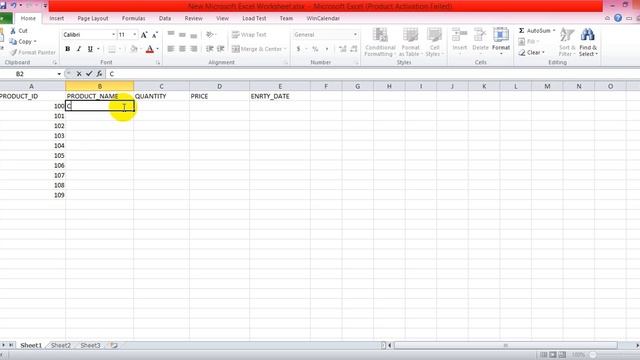
Task: Increase font size with Grow Font
Action: pyautogui.click(x=144, y=35)
